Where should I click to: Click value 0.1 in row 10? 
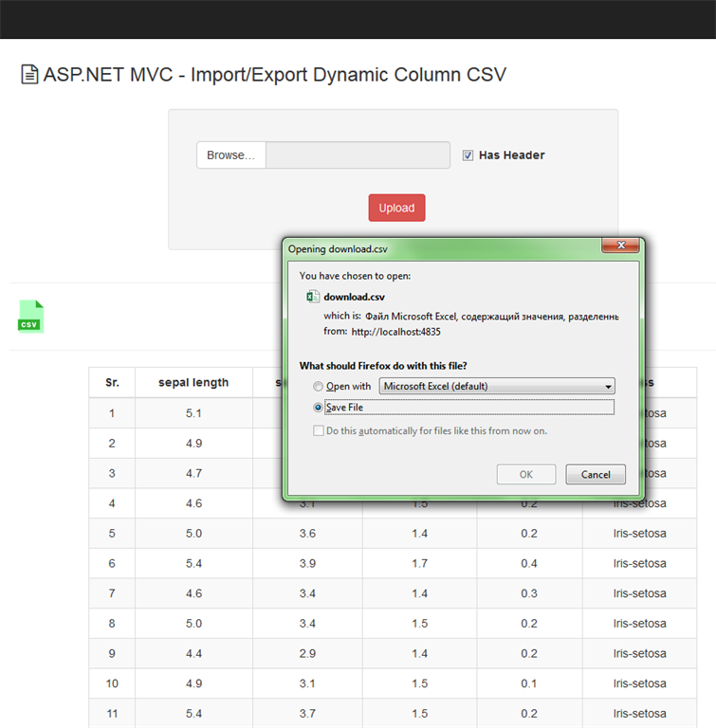pyautogui.click(x=529, y=683)
